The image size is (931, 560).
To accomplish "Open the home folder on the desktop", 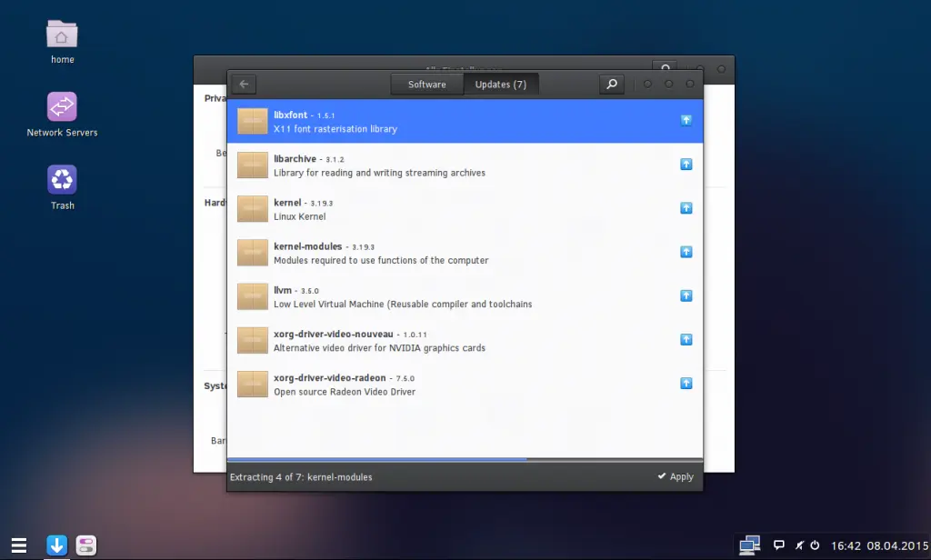I will pos(61,36).
